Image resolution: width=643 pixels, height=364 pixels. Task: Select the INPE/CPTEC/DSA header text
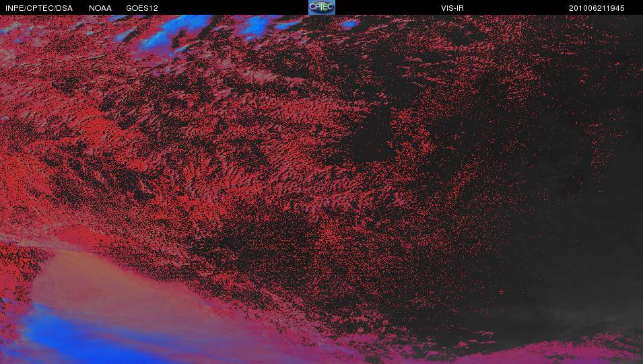(39, 8)
